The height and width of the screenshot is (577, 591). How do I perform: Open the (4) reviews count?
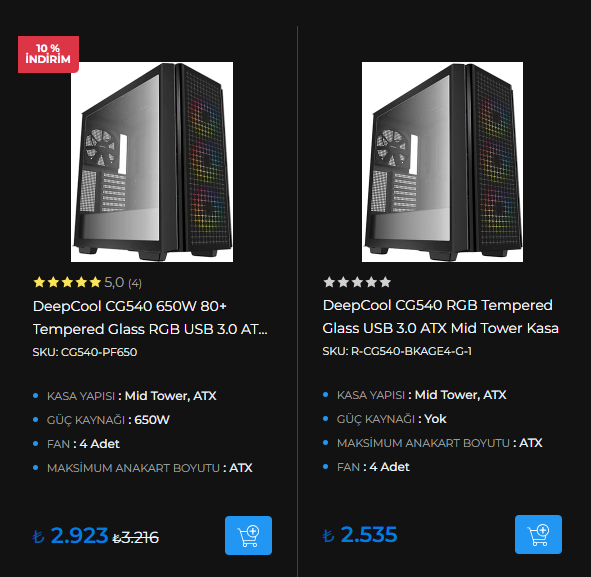pyautogui.click(x=135, y=283)
